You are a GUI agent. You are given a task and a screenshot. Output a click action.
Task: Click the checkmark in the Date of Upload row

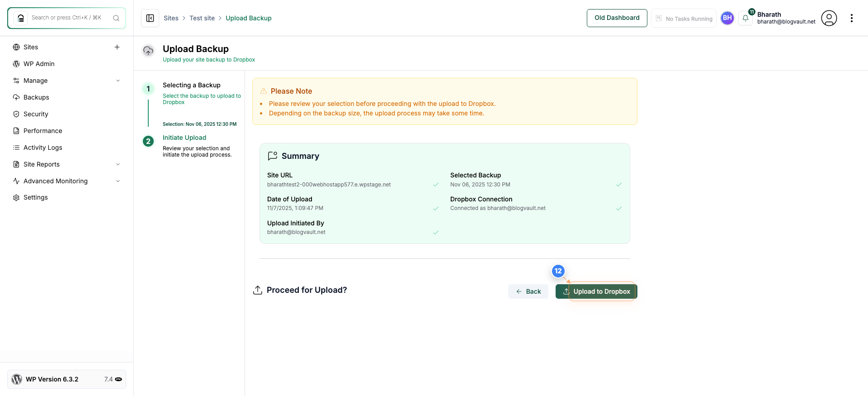436,209
